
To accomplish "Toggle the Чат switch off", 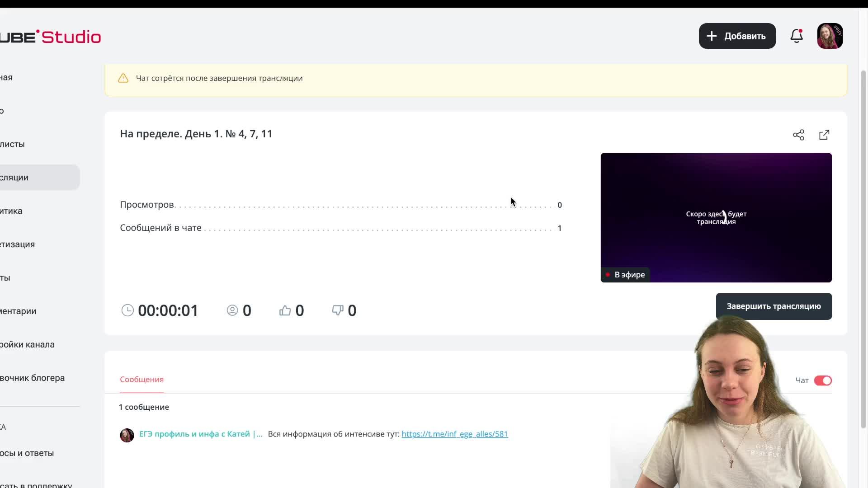I will click(x=823, y=380).
